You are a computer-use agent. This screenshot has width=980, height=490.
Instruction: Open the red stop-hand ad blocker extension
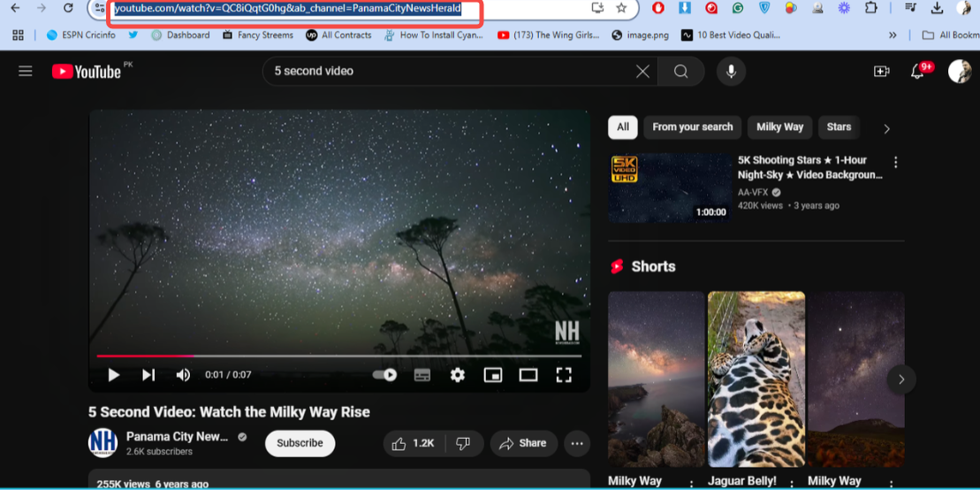(657, 8)
